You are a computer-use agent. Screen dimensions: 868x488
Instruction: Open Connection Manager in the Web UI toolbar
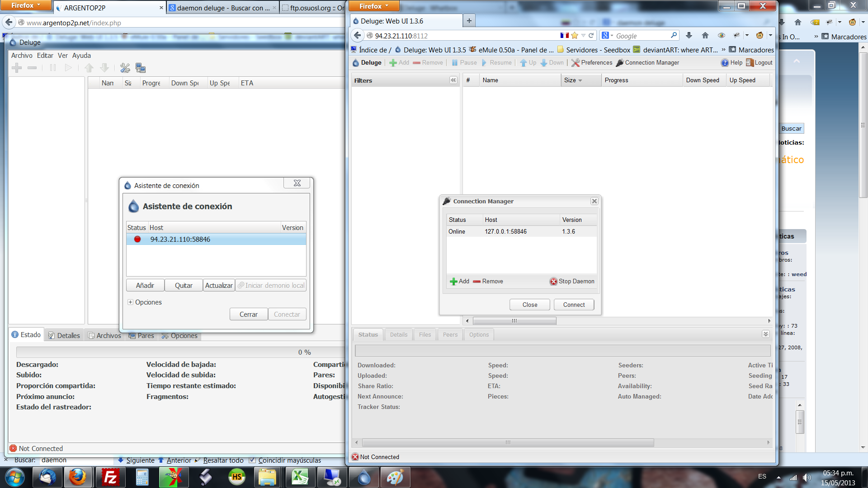647,63
